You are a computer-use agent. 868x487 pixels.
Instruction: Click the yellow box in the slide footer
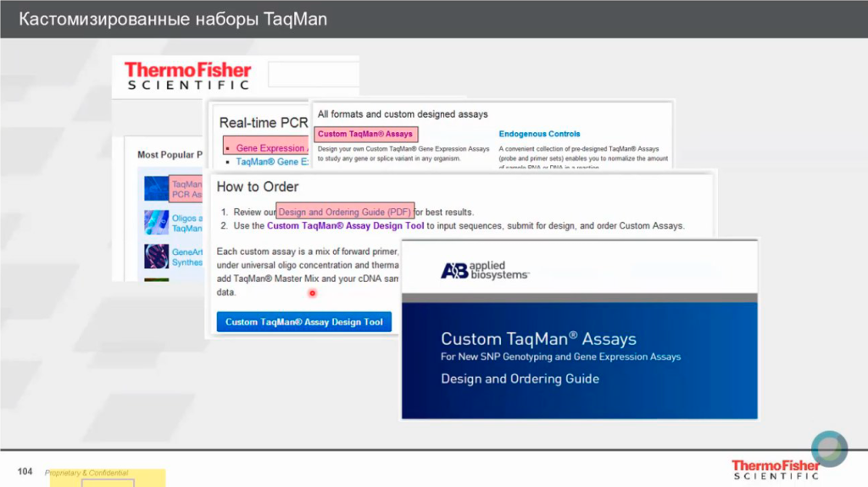tap(106, 479)
